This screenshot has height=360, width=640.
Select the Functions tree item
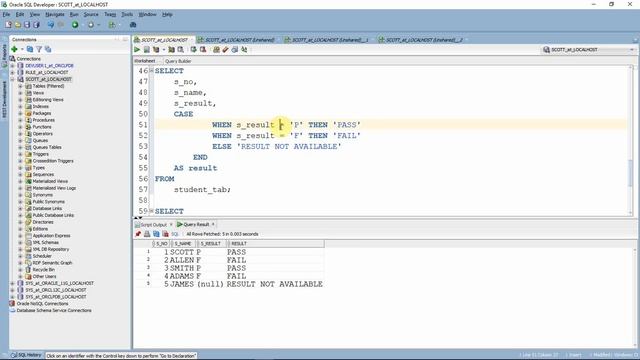(x=42, y=127)
